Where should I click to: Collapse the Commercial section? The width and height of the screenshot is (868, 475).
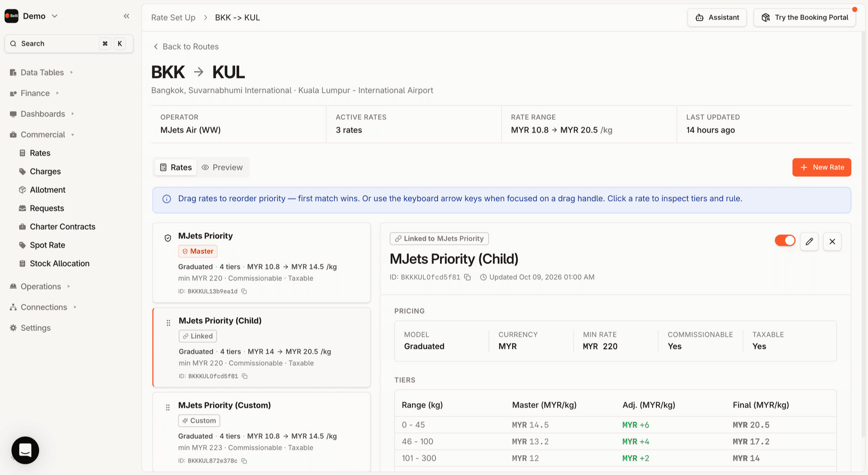point(42,135)
